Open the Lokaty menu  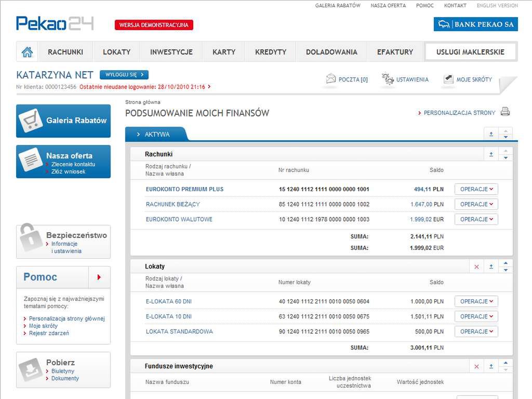coord(117,52)
